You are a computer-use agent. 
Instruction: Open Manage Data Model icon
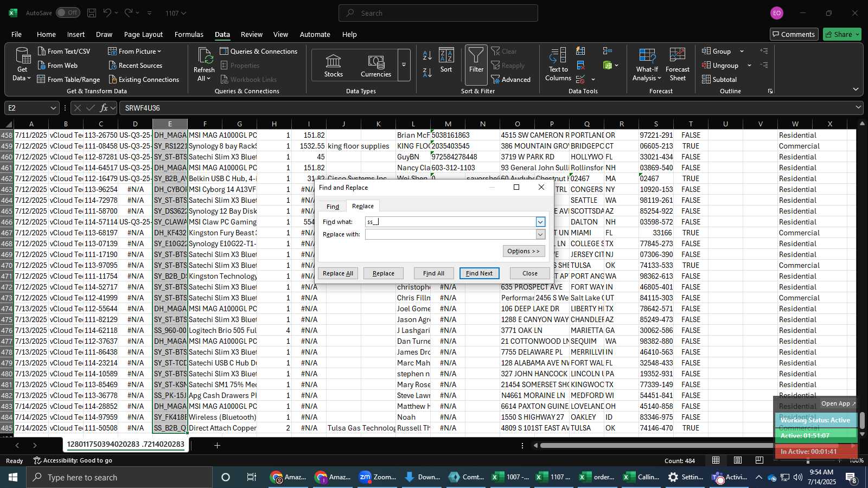tap(608, 65)
